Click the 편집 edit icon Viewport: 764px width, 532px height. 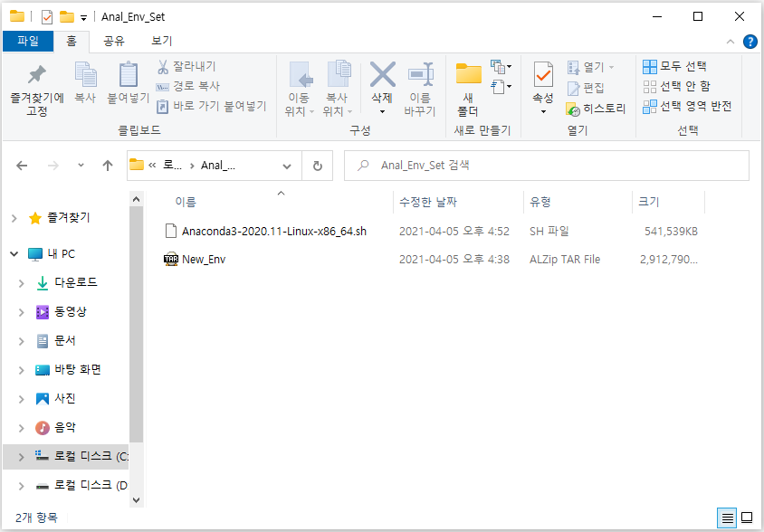pos(586,88)
